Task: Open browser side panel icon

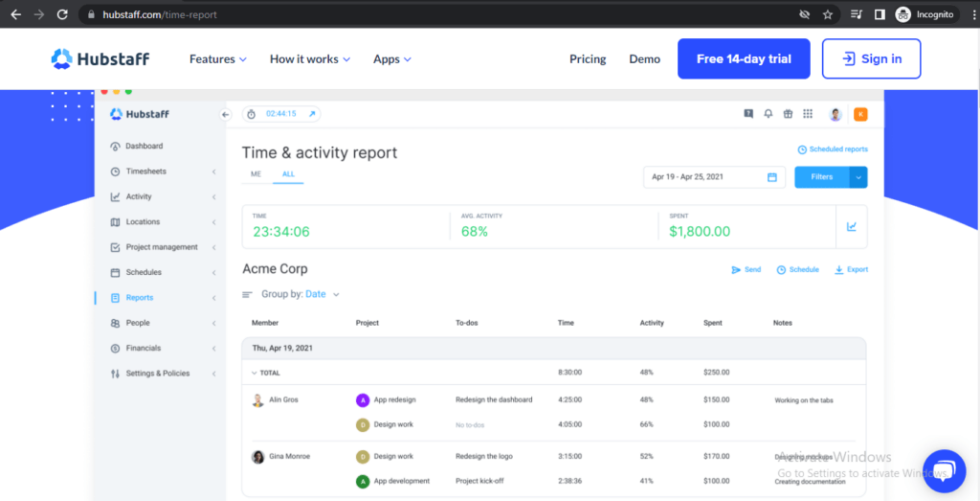Action: [880, 14]
